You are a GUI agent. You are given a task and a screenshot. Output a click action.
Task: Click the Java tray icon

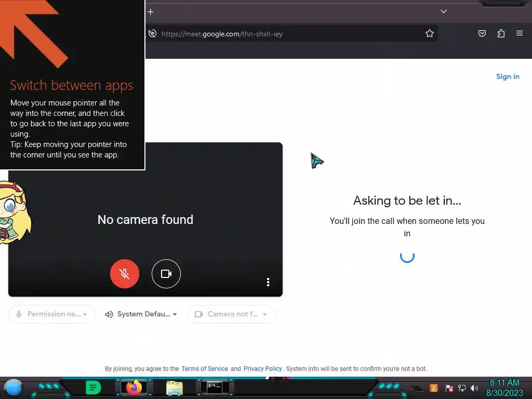click(433, 388)
